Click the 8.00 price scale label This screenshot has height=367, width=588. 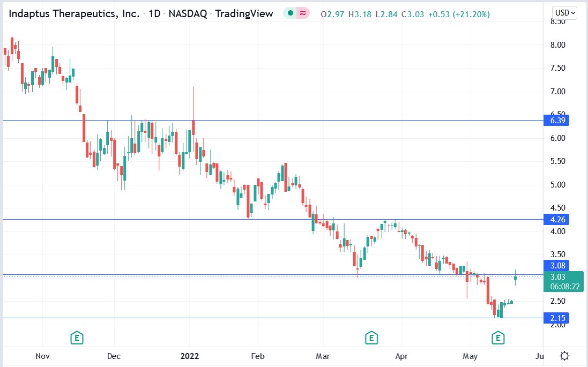coord(557,45)
